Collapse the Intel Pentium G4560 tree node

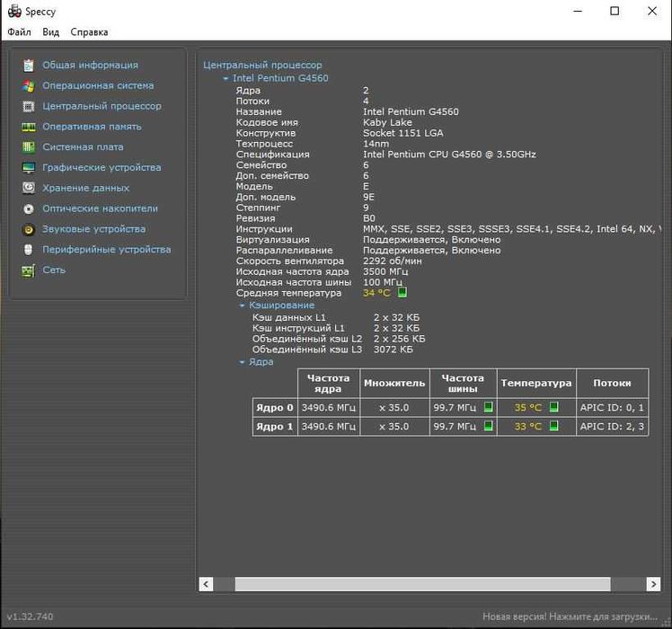[225, 78]
